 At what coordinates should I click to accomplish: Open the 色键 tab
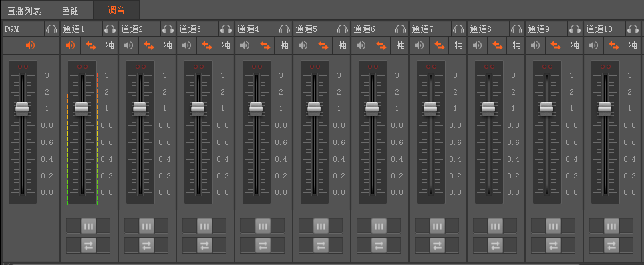(70, 10)
